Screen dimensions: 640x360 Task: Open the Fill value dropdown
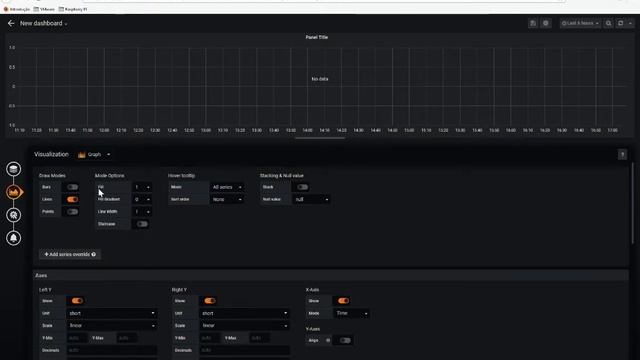click(x=142, y=187)
